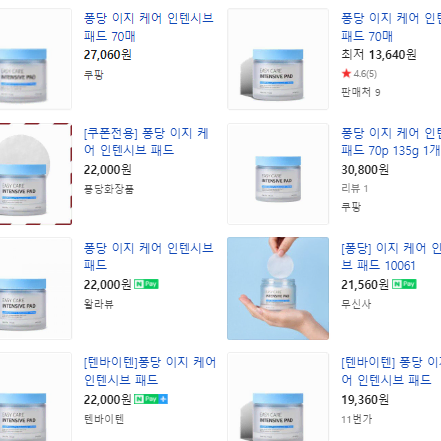Open the 27,060원 쿠팡 product title link
The image size is (441, 441).
tap(148, 27)
